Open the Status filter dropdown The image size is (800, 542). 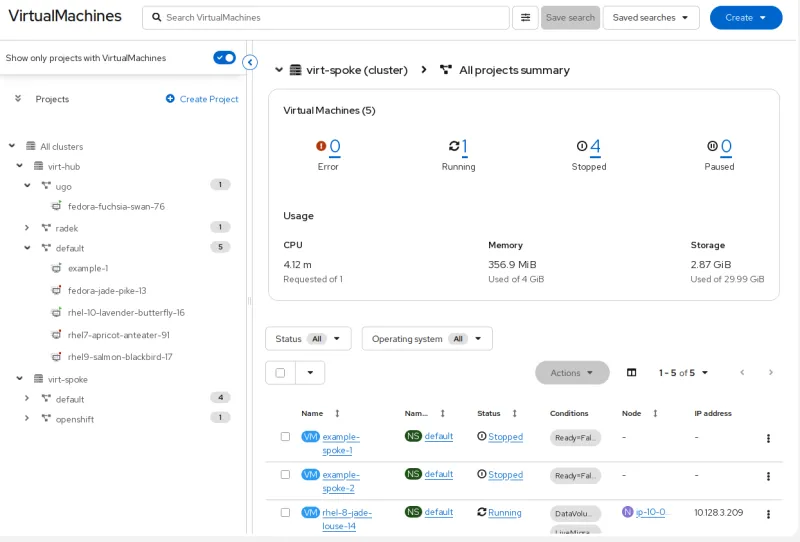[308, 339]
